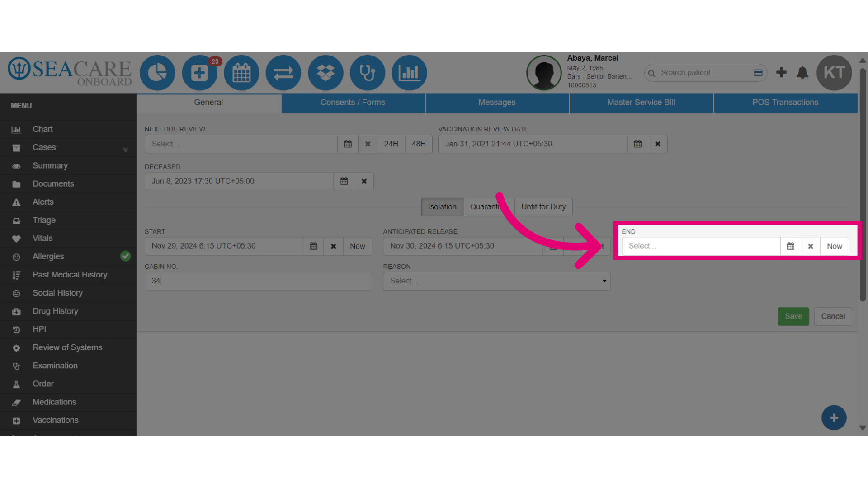Click the blue floating plus button
868x488 pixels.
click(834, 418)
